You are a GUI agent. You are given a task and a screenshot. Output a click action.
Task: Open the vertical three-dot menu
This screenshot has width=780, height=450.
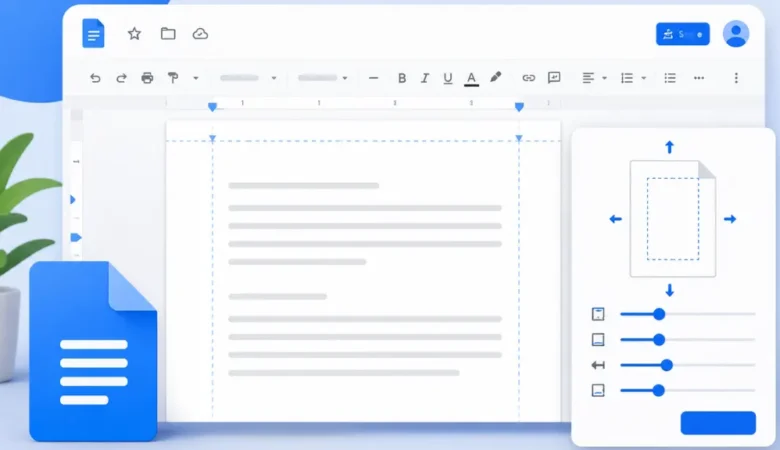[x=736, y=78]
